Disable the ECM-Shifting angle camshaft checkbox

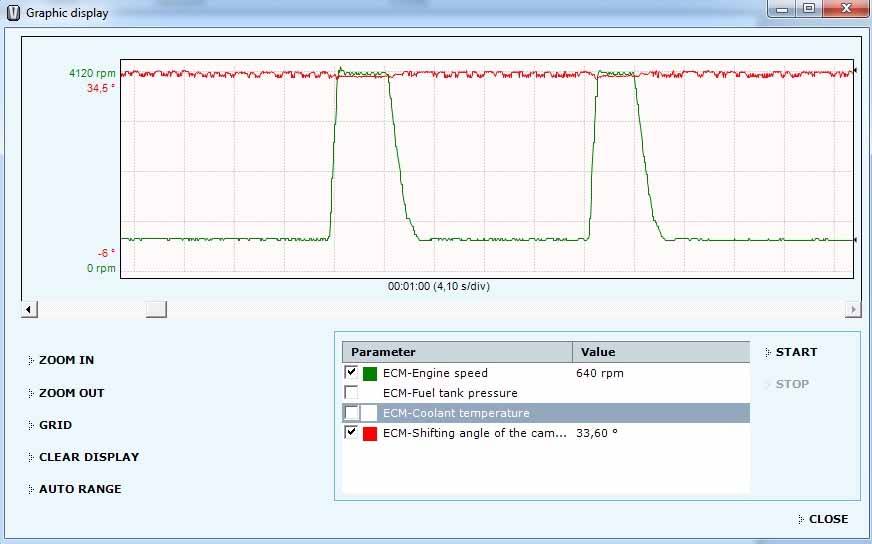[x=351, y=433]
